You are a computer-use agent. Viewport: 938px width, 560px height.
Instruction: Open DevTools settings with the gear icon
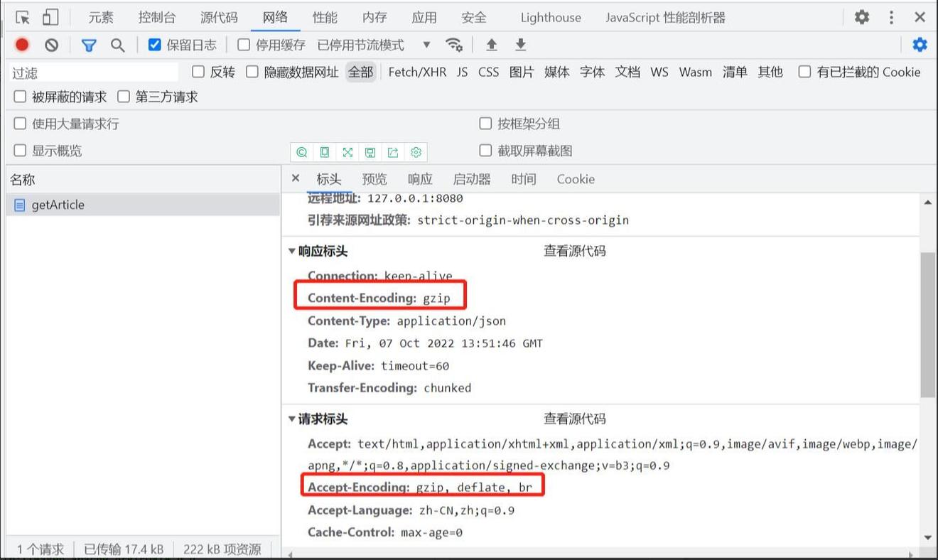[x=861, y=17]
